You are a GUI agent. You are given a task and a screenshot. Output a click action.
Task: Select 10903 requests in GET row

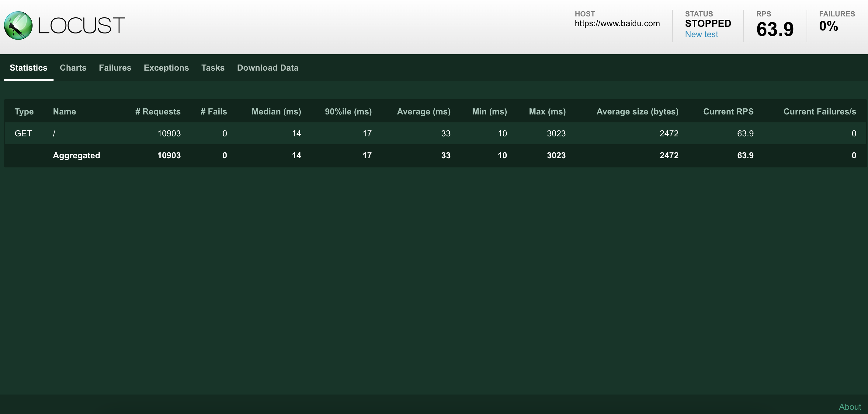[169, 134]
